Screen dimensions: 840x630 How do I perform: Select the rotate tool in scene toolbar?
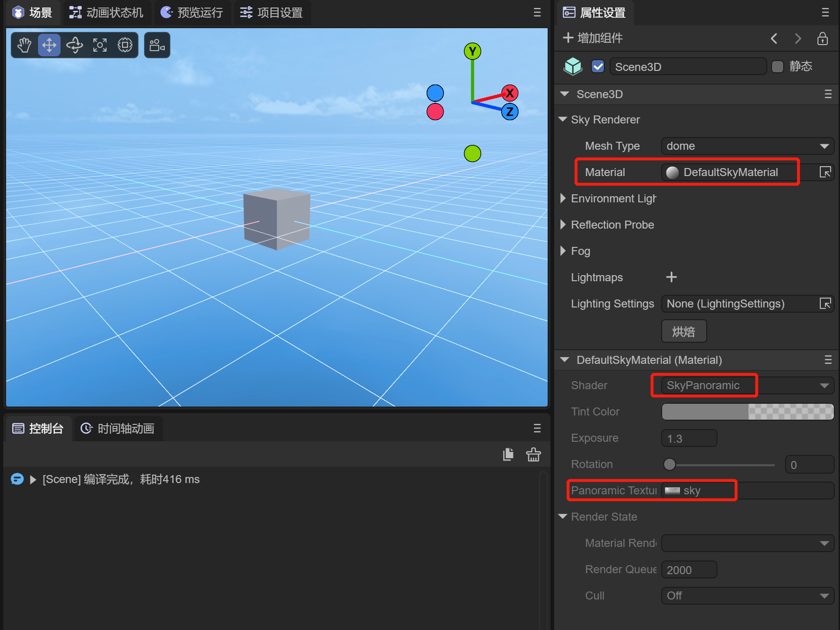tap(75, 45)
